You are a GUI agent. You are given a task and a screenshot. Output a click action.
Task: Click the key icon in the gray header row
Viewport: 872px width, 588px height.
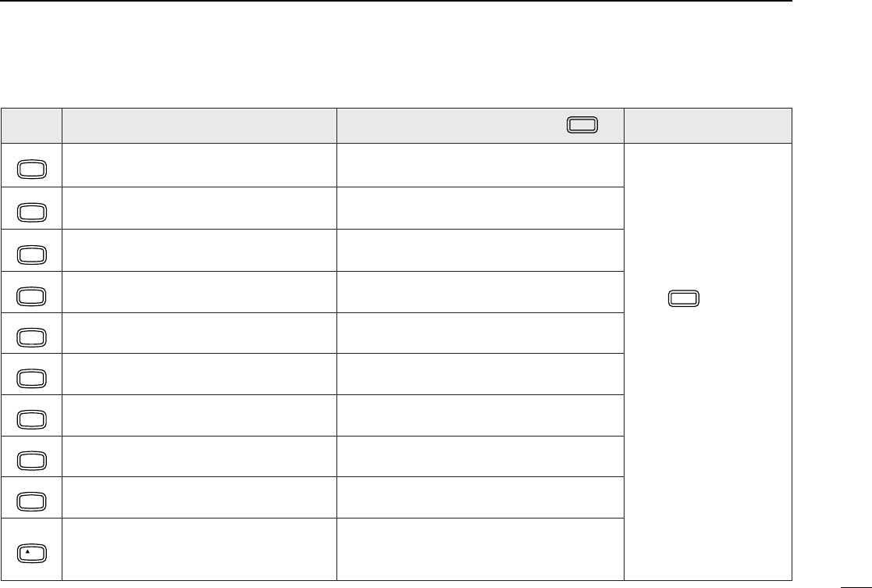pos(582,125)
